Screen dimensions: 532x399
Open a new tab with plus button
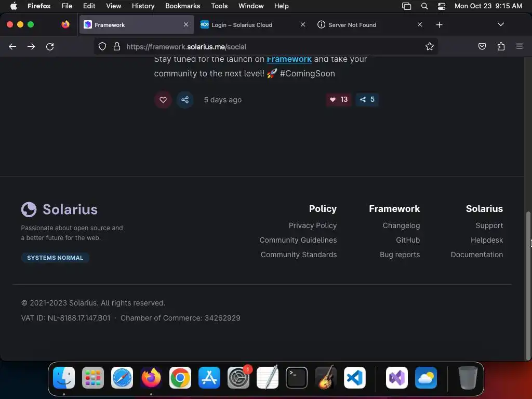440,25
